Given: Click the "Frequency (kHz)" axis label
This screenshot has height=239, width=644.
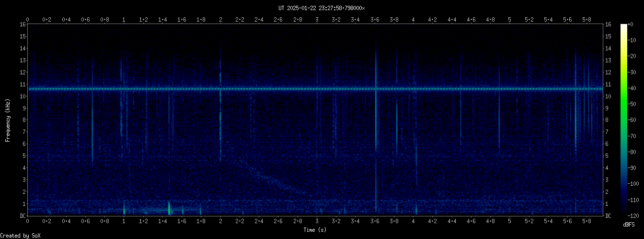Looking at the screenshot, I should pos(8,120).
